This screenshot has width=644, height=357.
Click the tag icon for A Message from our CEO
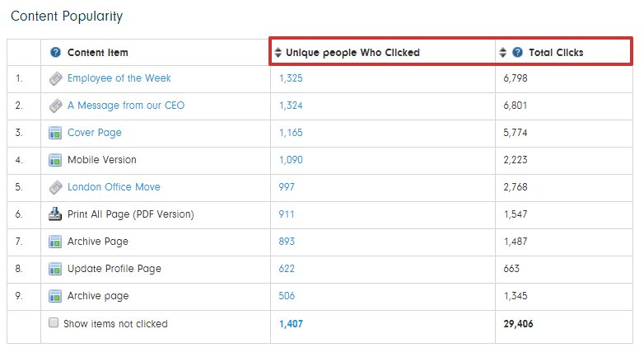tap(55, 106)
